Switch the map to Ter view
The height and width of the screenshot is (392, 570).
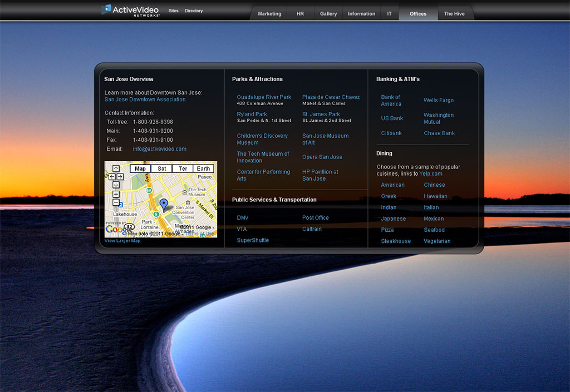click(x=183, y=169)
